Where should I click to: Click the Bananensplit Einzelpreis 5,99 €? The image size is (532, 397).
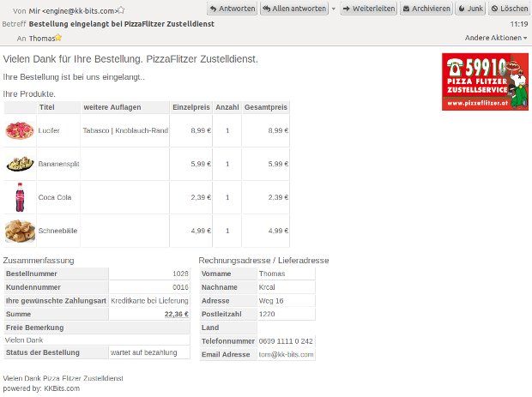(x=201, y=164)
